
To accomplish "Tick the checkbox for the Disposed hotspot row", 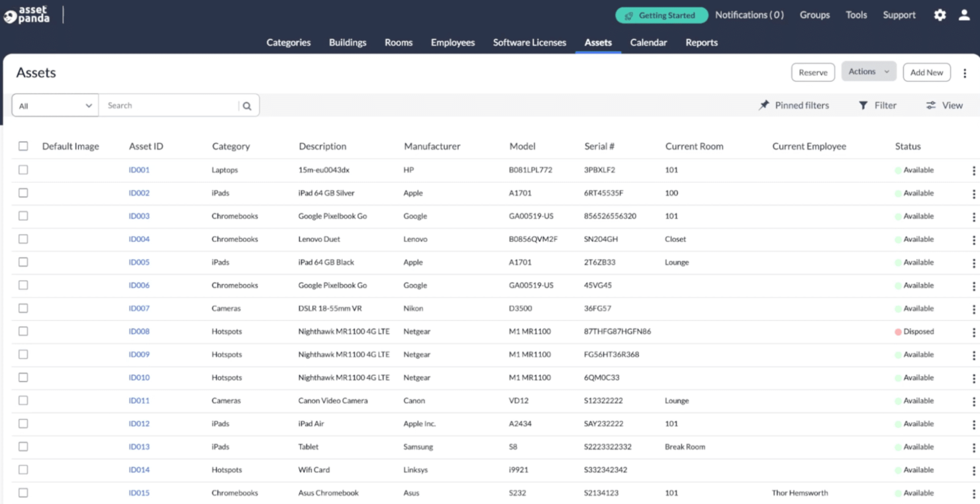I will [23, 331].
